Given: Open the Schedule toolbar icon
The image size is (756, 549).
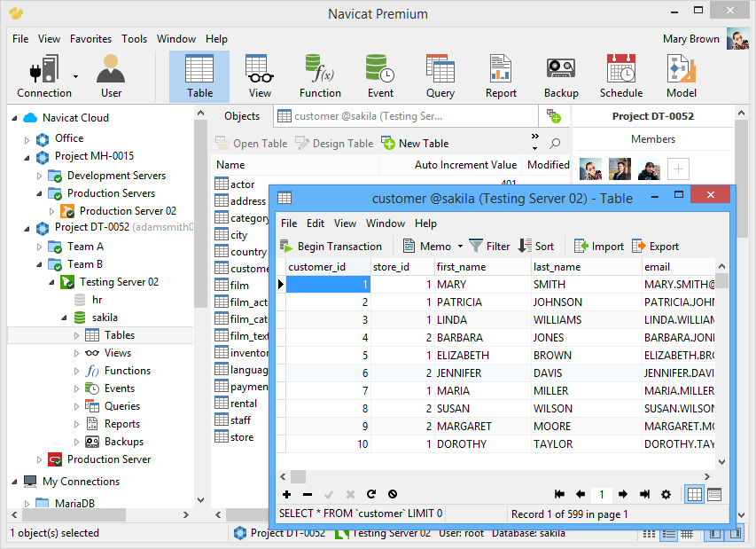Looking at the screenshot, I should coord(621,76).
